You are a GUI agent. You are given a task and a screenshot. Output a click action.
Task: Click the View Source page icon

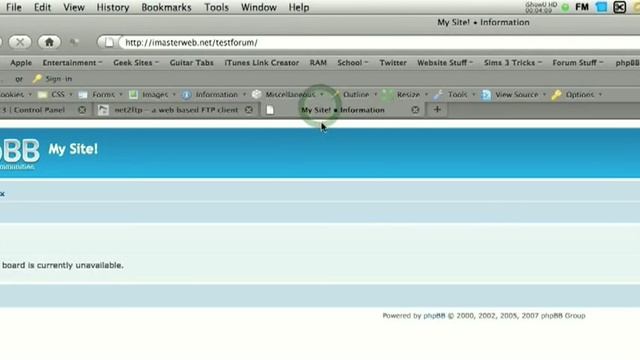click(486, 95)
